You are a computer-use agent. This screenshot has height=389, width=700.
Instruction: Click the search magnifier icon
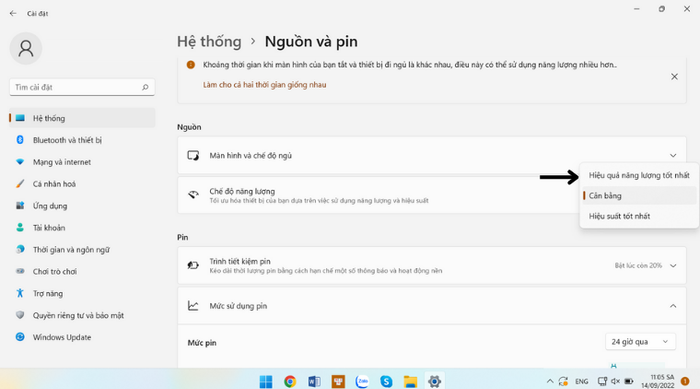click(145, 87)
